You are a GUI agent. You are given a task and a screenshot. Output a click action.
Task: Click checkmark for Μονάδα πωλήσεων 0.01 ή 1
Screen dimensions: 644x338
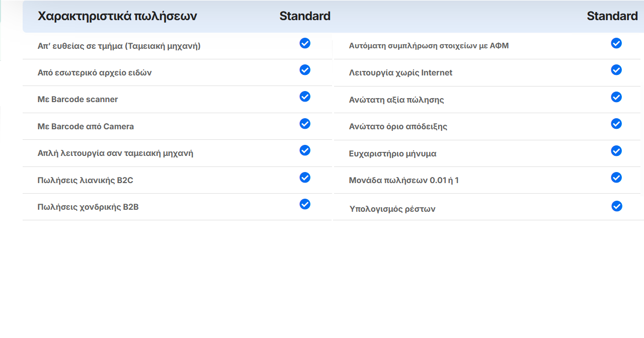point(616,178)
